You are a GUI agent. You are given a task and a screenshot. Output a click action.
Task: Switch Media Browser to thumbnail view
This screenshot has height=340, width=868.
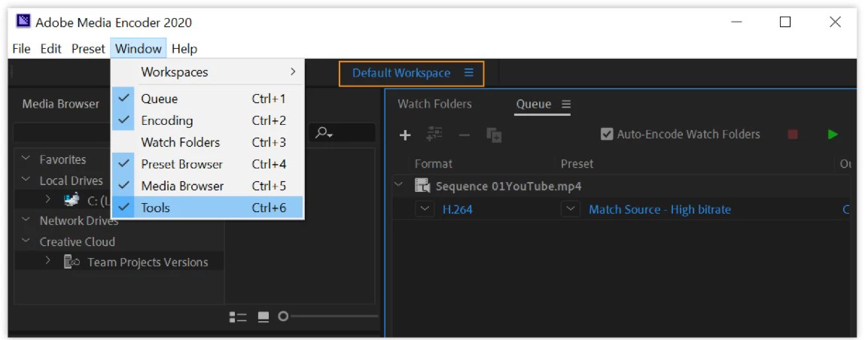(x=263, y=317)
